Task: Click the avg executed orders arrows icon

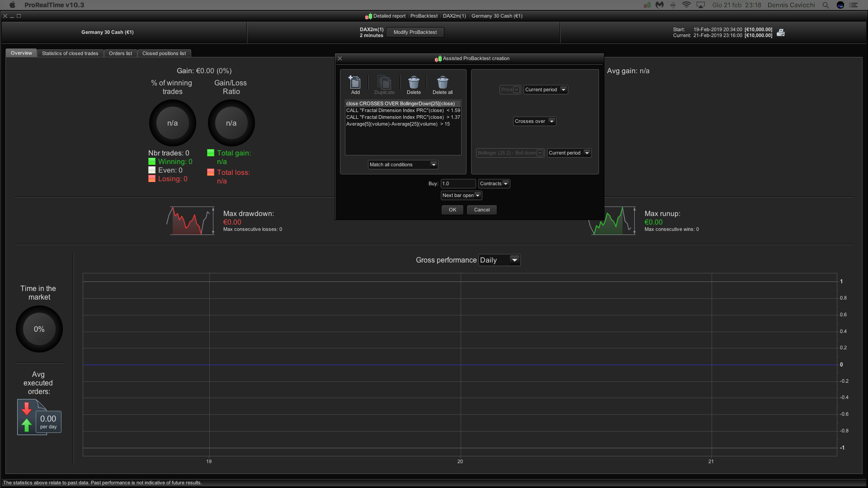Action: point(27,417)
